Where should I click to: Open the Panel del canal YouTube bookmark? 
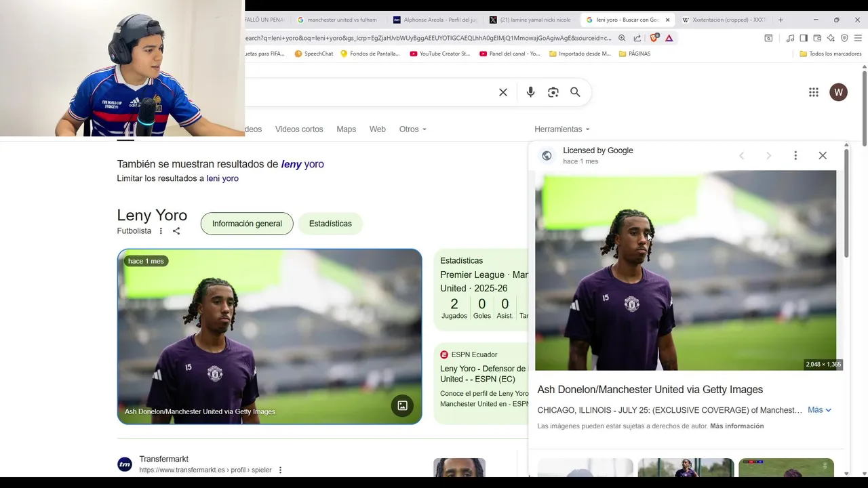tap(510, 54)
